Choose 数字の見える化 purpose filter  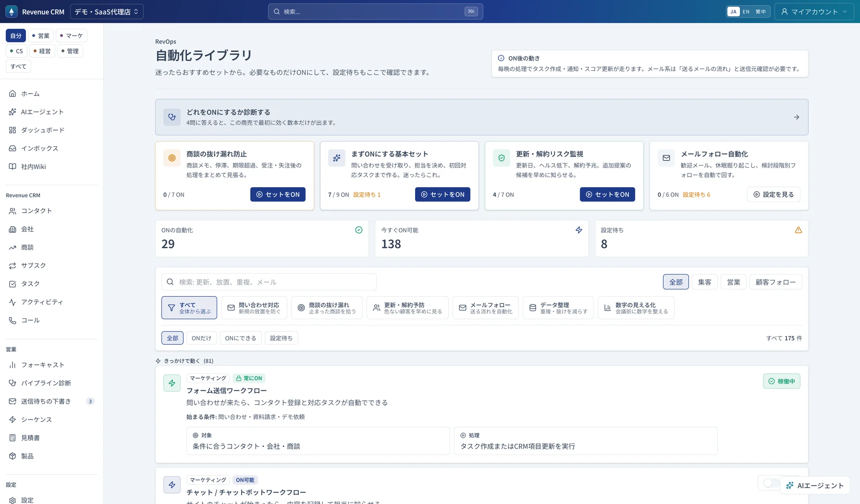click(x=636, y=308)
